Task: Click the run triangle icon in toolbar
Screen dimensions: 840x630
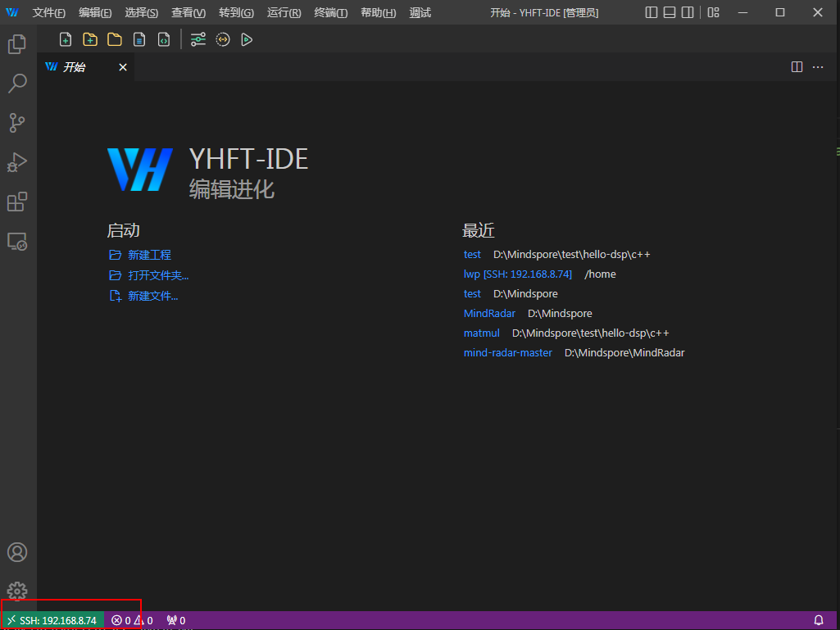Action: (247, 39)
